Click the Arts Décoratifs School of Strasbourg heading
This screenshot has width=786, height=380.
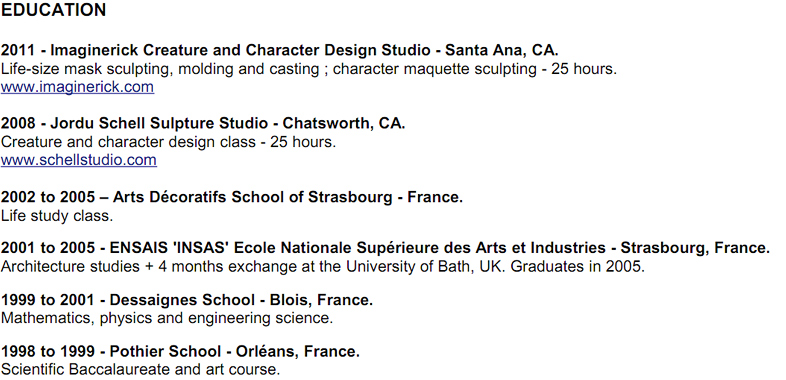coord(232,197)
